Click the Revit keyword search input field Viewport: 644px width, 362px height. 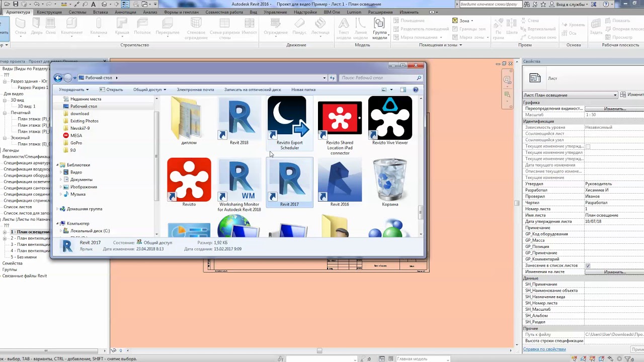coord(490,5)
